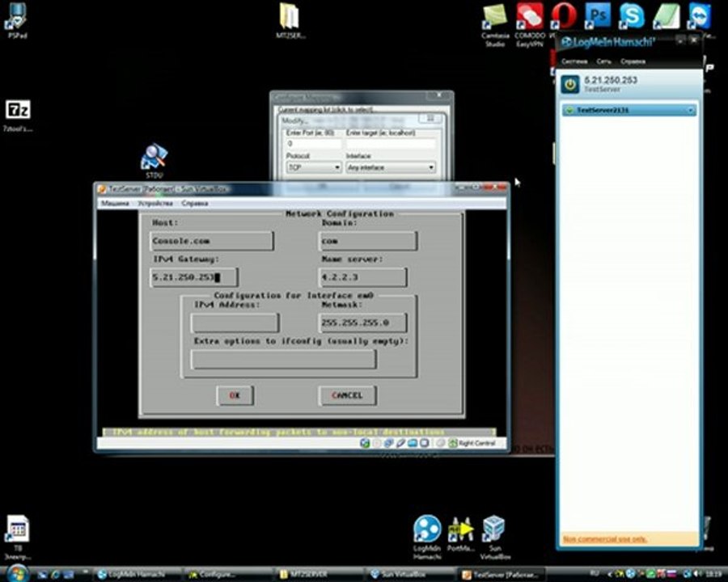Image resolution: width=728 pixels, height=582 pixels.
Task: Open the Opera browser desktop shortcut
Action: pos(563,17)
